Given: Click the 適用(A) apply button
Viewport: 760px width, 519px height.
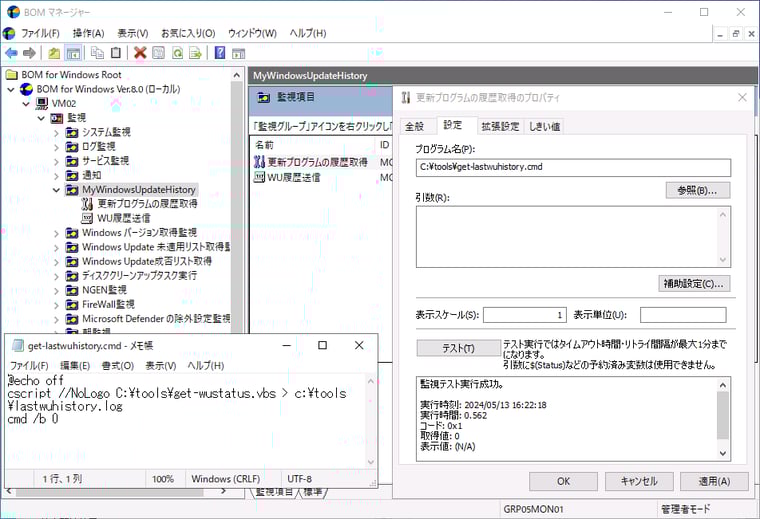Looking at the screenshot, I should coord(714,481).
